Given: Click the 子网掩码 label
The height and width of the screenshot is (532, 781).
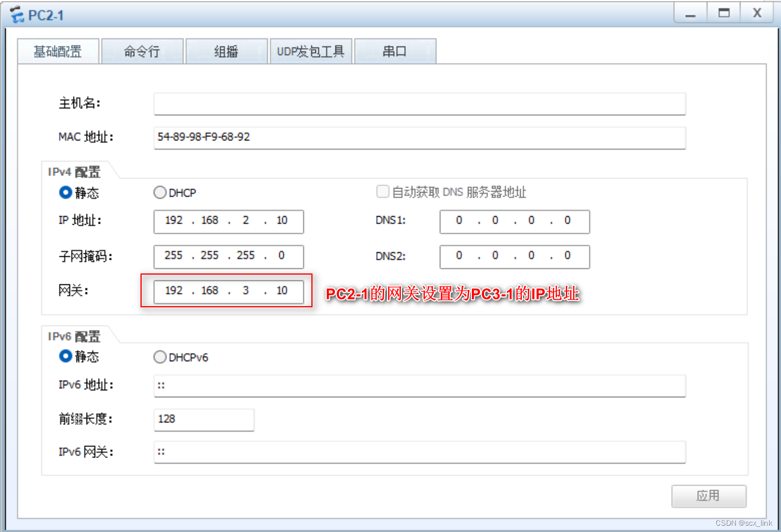Looking at the screenshot, I should (x=85, y=256).
